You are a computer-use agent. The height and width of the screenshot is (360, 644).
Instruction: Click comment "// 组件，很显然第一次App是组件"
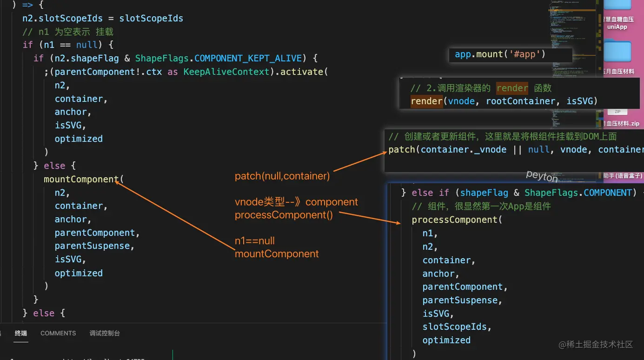coord(481,206)
